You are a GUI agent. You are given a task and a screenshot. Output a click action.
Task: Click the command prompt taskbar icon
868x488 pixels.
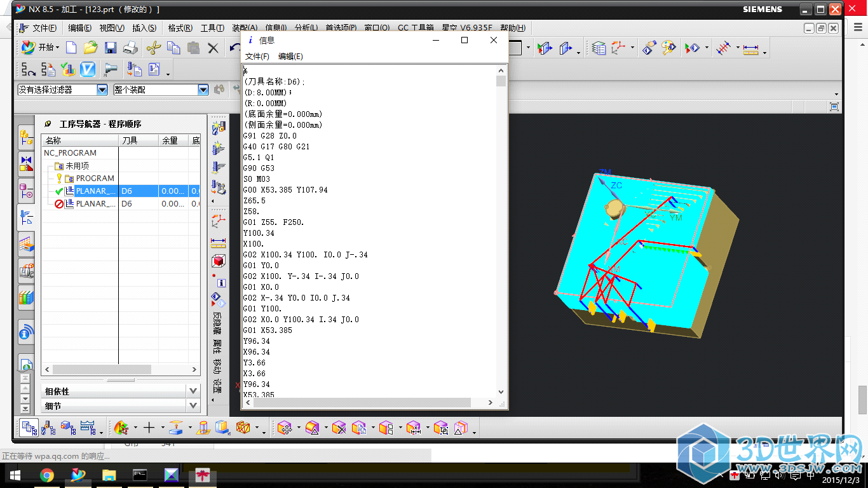[x=140, y=475]
